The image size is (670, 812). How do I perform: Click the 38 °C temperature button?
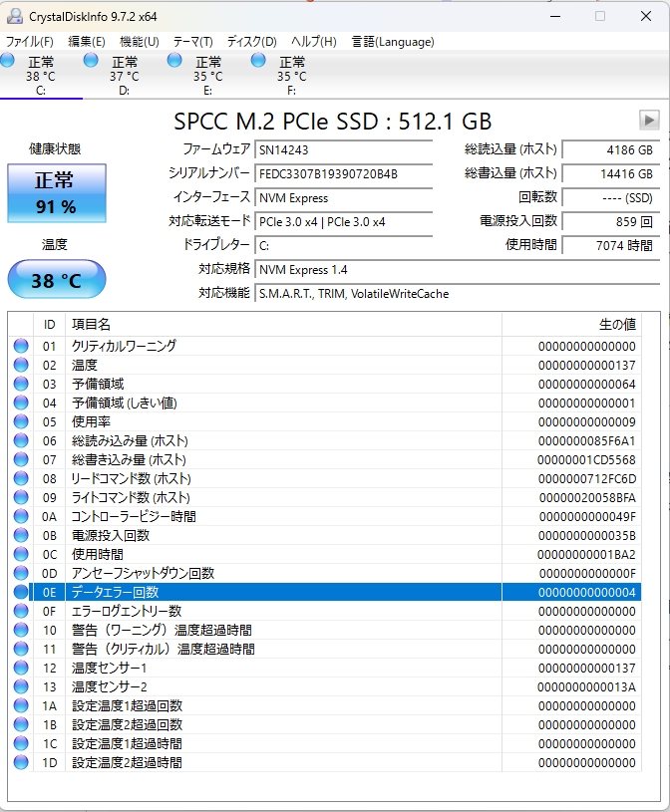[56, 281]
